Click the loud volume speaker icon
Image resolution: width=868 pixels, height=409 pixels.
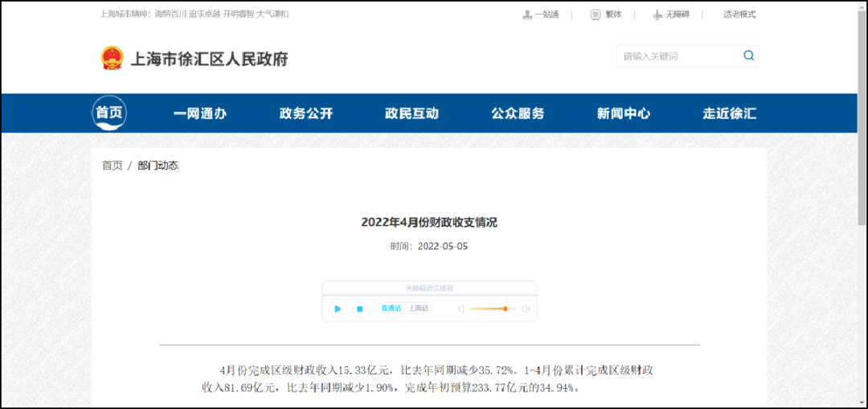[526, 309]
